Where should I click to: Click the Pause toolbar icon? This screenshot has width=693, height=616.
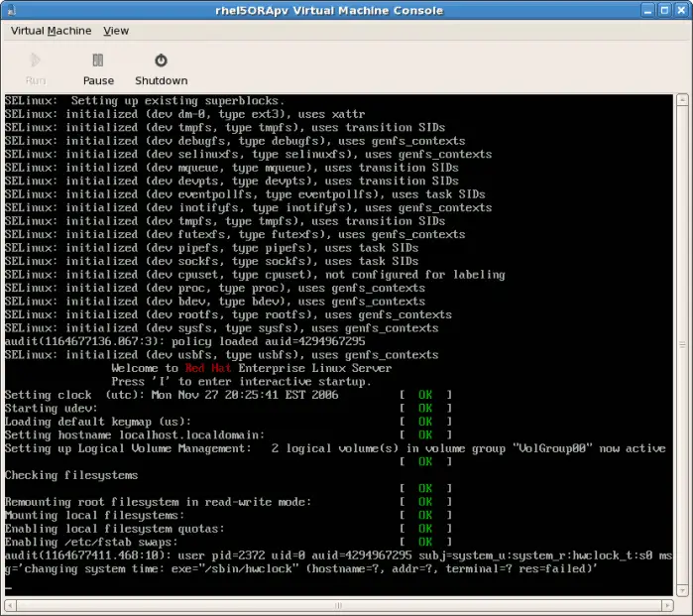tap(97, 61)
